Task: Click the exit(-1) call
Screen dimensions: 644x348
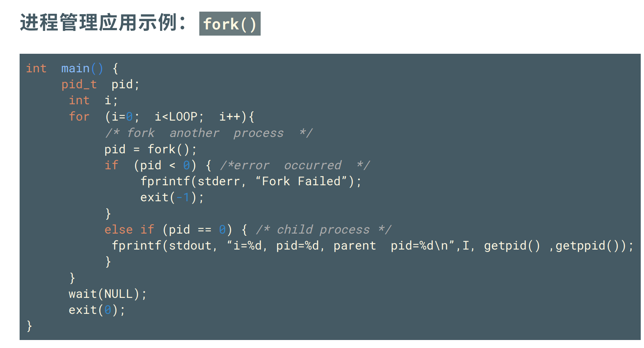Action: click(x=172, y=197)
